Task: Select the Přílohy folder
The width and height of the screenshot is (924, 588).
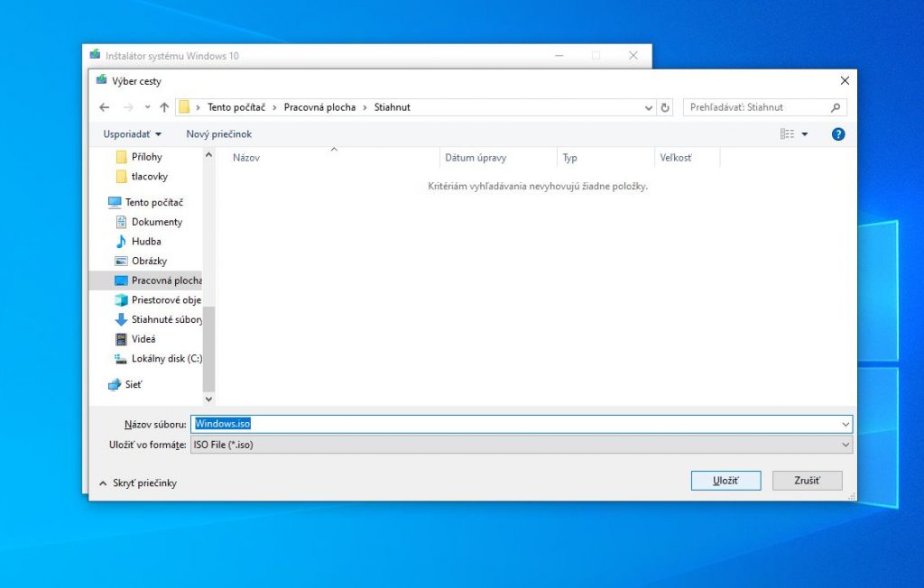Action: point(146,157)
